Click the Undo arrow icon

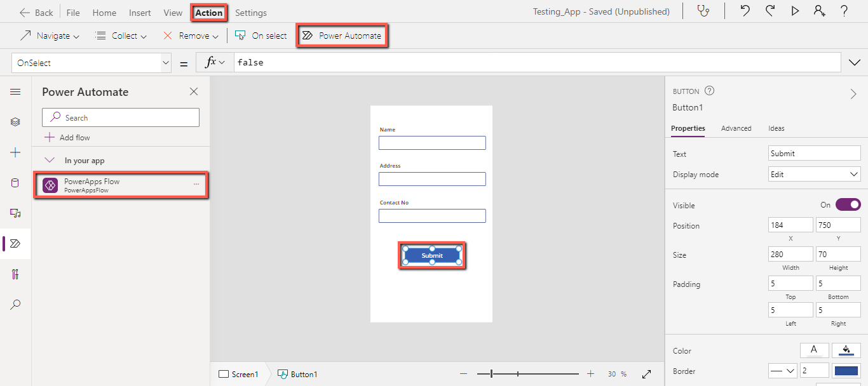tap(745, 11)
